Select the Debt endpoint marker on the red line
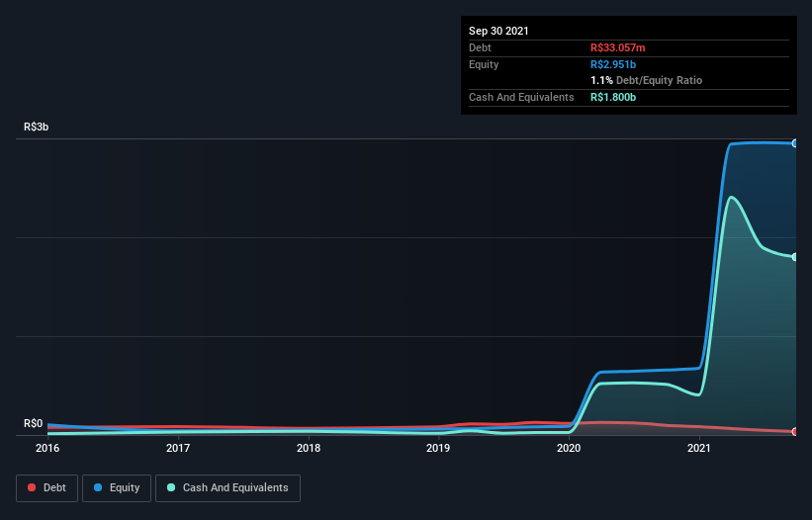The width and height of the screenshot is (812, 520). click(795, 432)
